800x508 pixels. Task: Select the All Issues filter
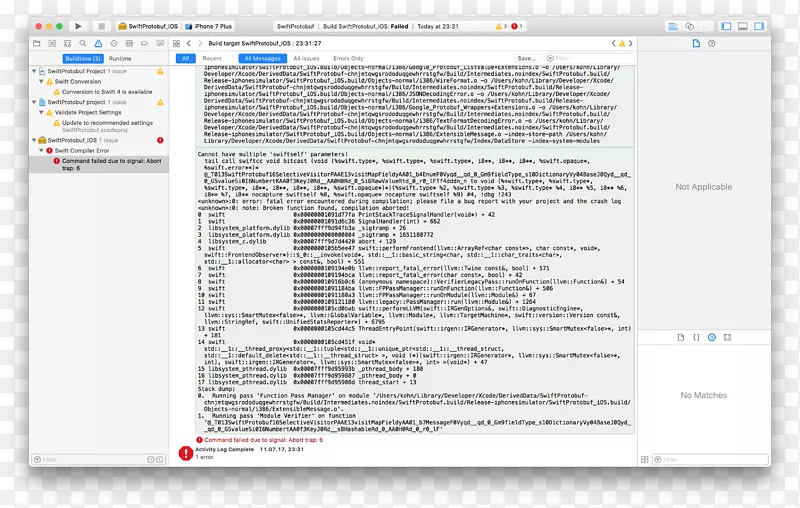306,59
